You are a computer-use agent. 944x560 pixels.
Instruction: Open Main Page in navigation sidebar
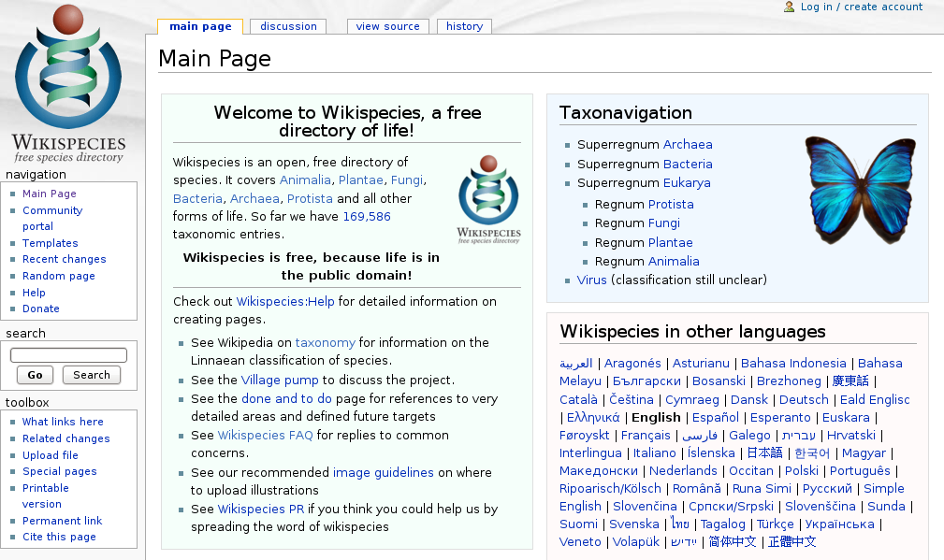pos(50,194)
